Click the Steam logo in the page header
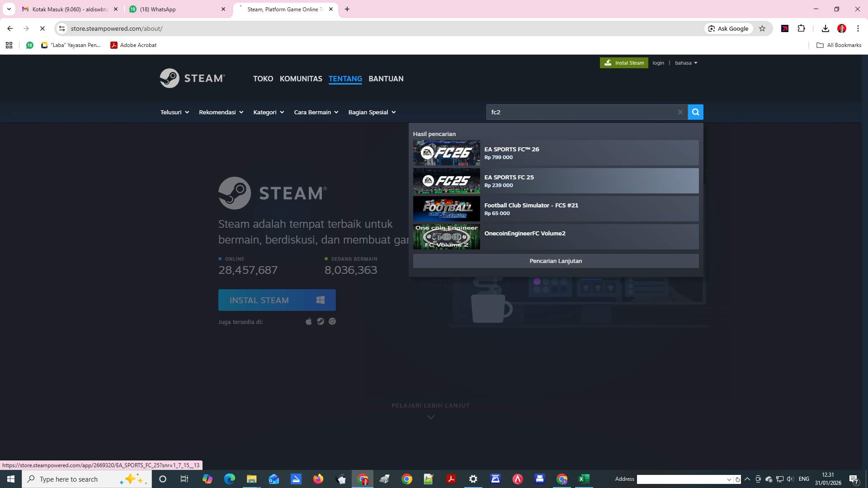 tap(192, 78)
